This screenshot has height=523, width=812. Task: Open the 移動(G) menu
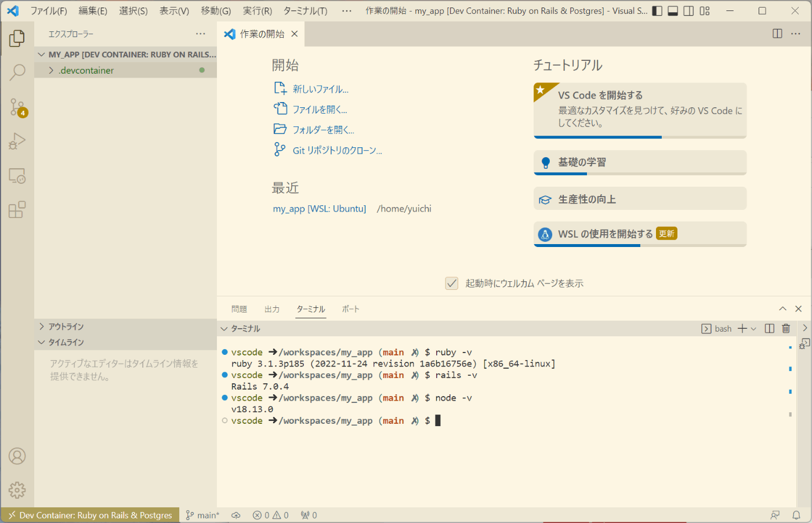pos(216,11)
